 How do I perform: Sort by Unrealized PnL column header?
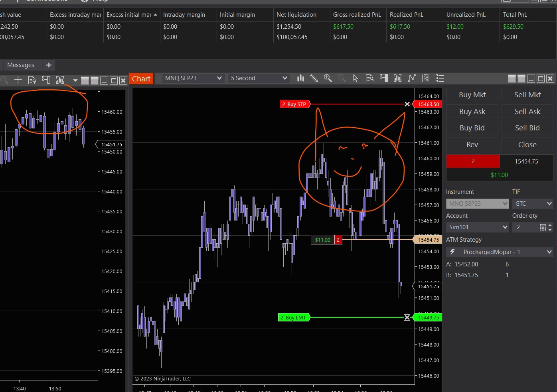pyautogui.click(x=472, y=15)
